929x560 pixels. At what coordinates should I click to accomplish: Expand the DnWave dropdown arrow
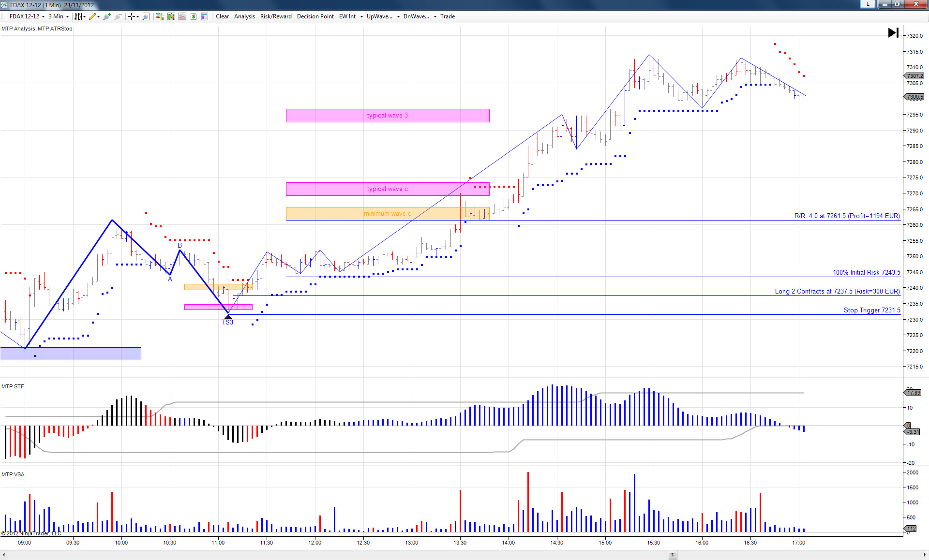435,16
